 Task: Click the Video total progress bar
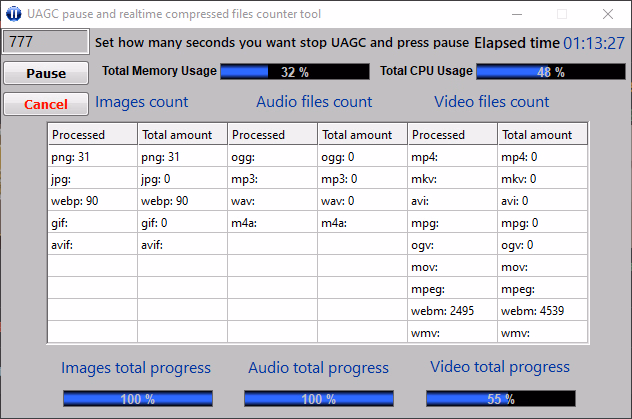point(500,399)
